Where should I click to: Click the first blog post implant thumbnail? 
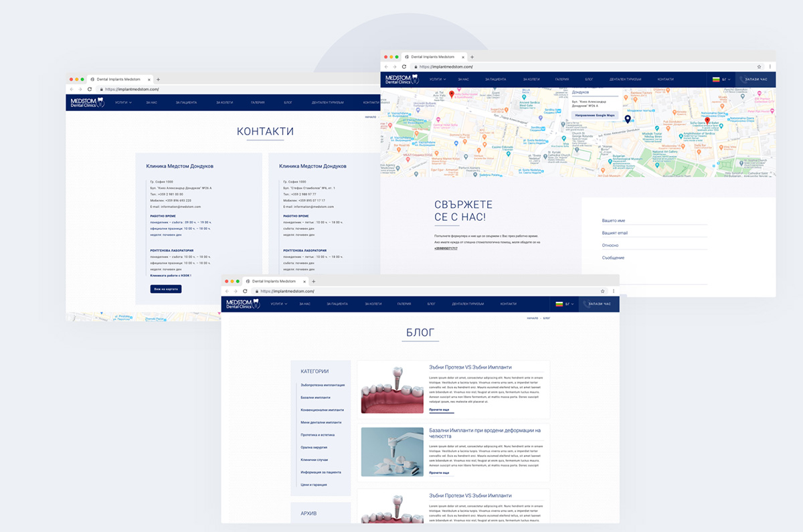[x=392, y=389]
